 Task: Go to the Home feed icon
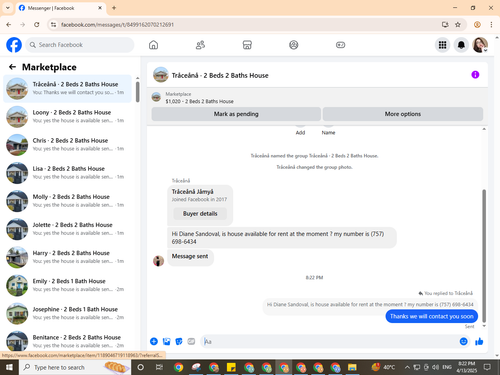click(153, 45)
